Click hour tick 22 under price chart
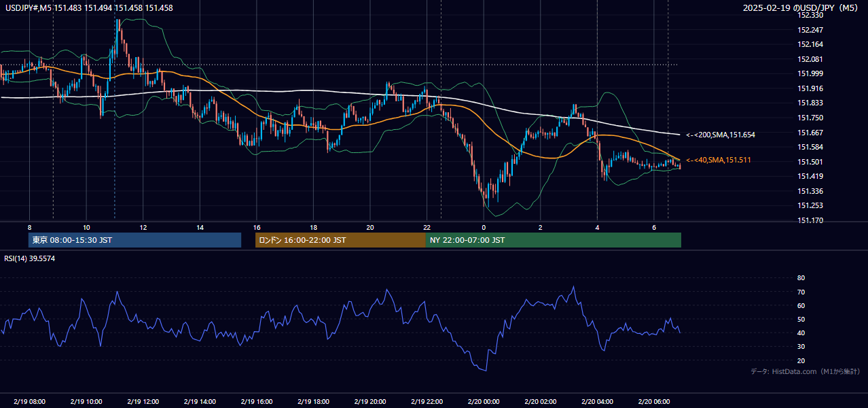Viewport: 868px width, 408px height. pos(427,227)
